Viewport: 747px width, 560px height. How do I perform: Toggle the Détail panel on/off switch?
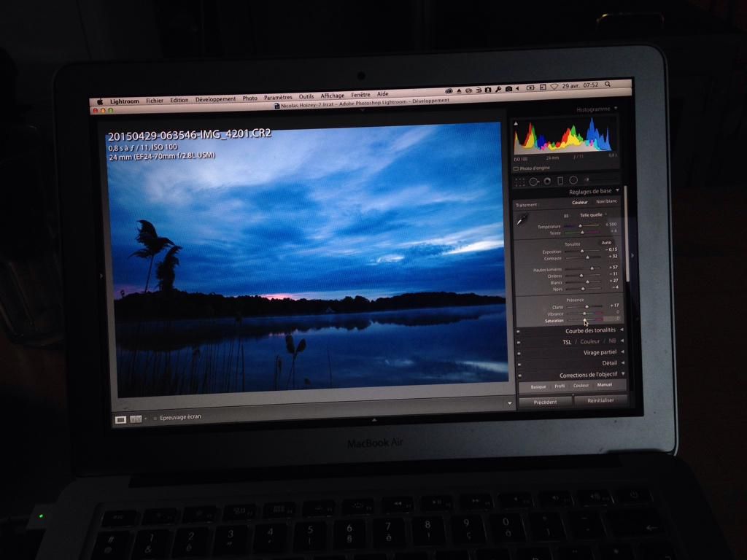coord(519,363)
